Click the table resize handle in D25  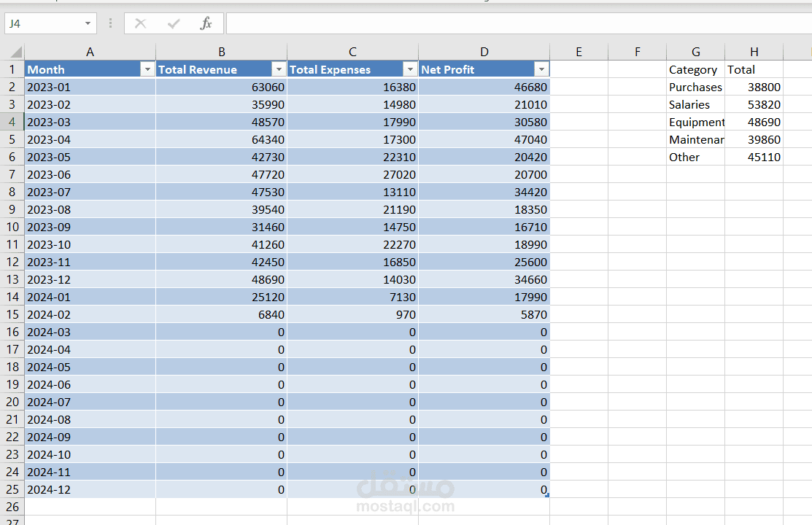(547, 496)
